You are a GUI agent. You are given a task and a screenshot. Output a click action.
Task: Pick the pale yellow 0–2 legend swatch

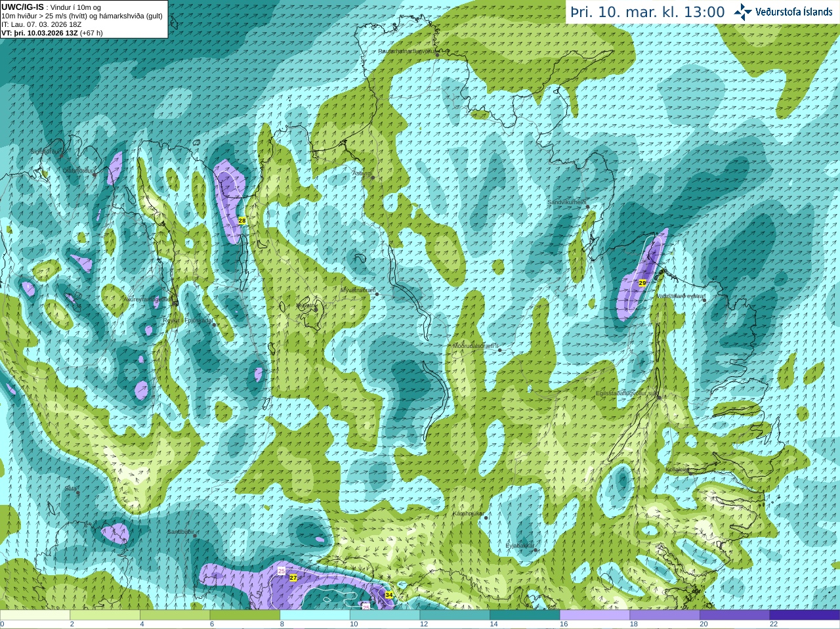click(35, 615)
